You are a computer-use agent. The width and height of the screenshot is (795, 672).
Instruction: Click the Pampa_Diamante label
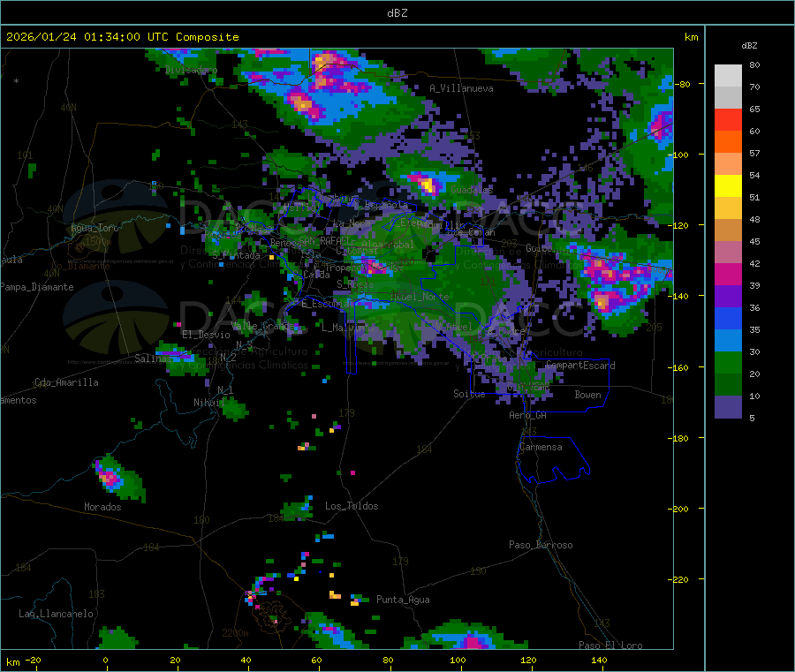(37, 287)
